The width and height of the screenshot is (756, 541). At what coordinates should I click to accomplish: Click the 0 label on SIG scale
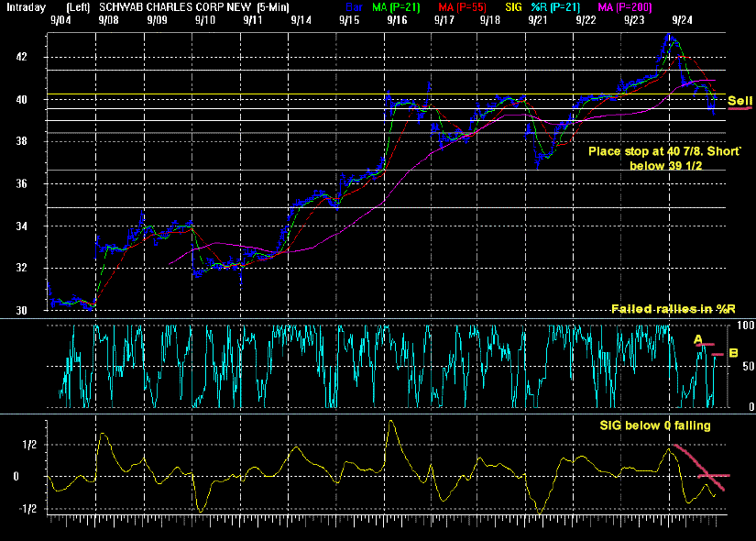point(16,477)
